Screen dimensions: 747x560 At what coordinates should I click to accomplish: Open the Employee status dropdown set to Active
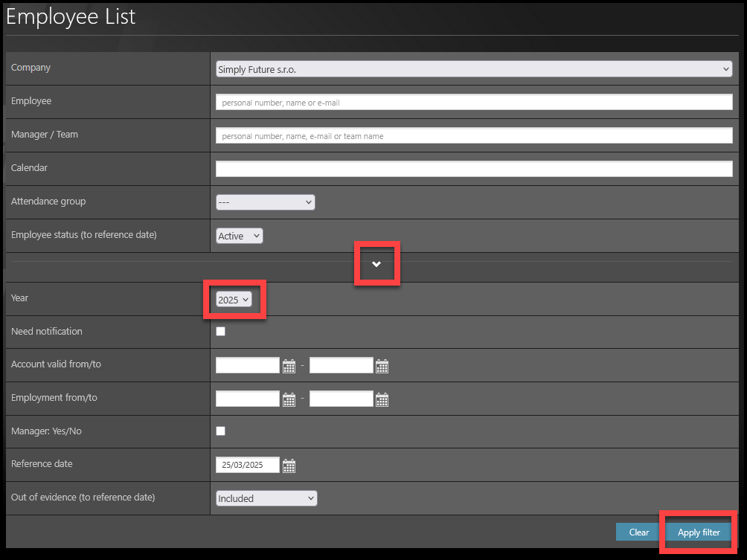pyautogui.click(x=239, y=236)
